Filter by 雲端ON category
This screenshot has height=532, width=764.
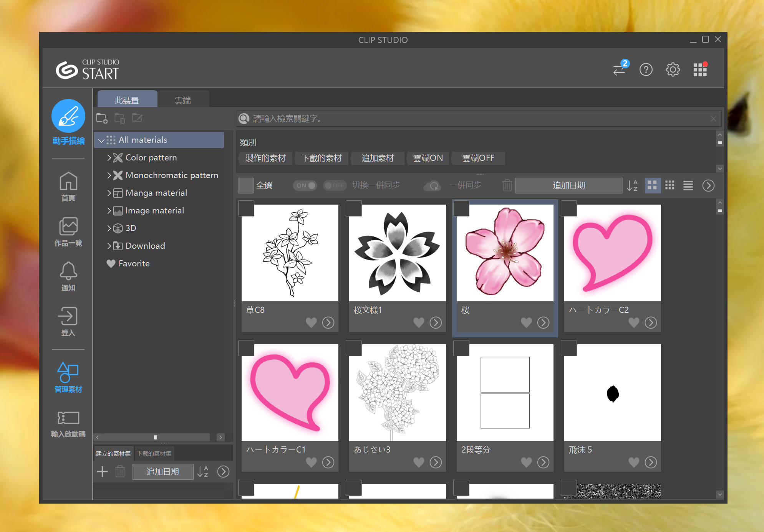point(428,158)
